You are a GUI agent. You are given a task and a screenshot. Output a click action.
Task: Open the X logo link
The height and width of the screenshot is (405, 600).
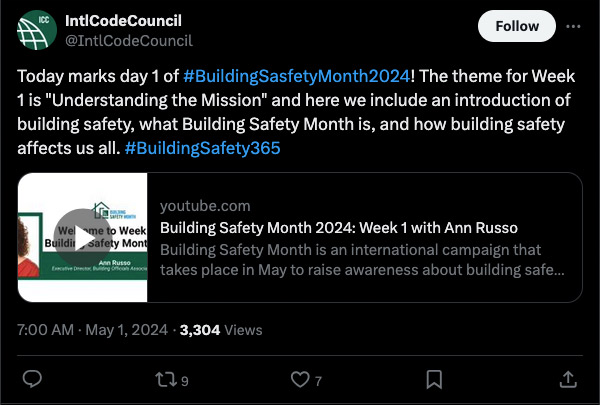click(572, 27)
